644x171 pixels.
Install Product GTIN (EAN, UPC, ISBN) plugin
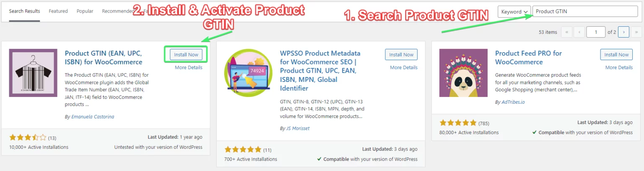click(186, 55)
